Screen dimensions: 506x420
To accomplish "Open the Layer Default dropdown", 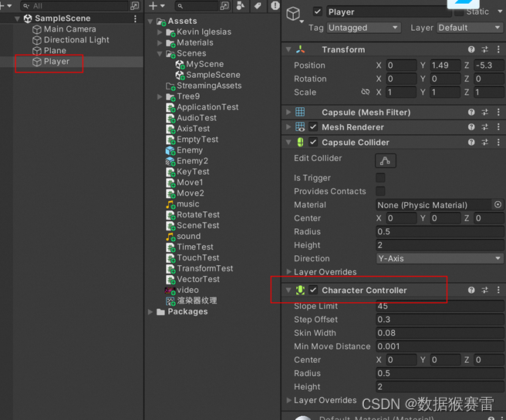I will 470,28.
